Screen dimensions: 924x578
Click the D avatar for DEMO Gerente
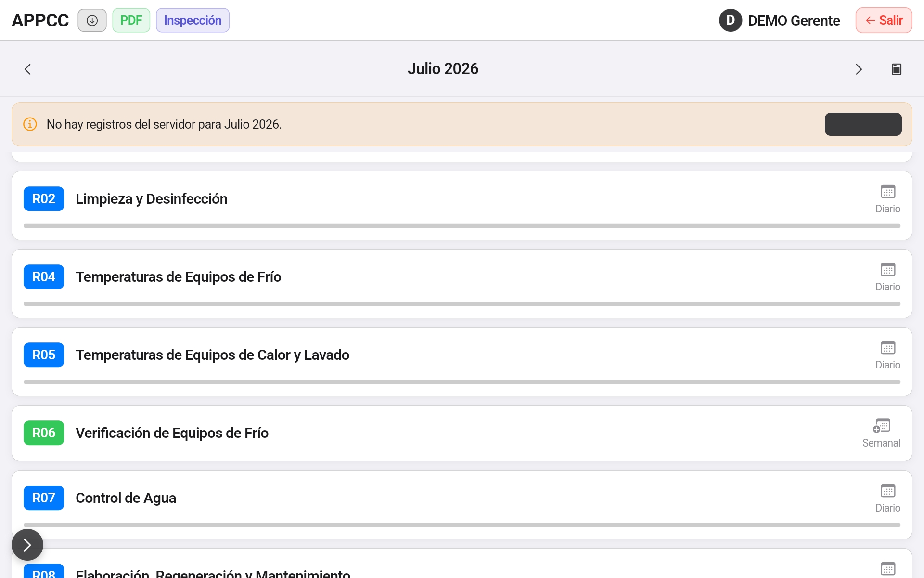point(730,20)
